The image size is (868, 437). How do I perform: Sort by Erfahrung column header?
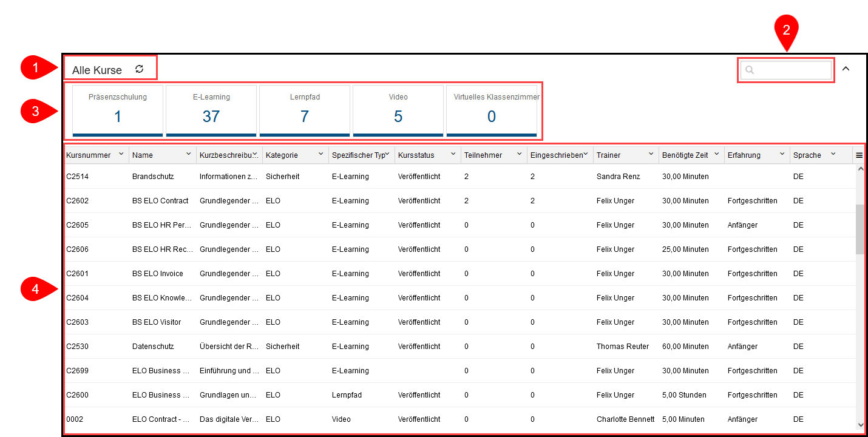coord(744,155)
